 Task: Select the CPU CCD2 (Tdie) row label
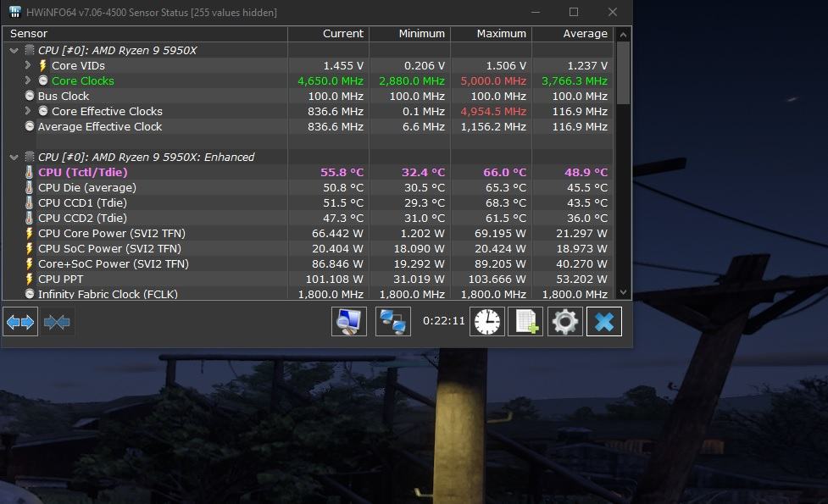[x=82, y=218]
